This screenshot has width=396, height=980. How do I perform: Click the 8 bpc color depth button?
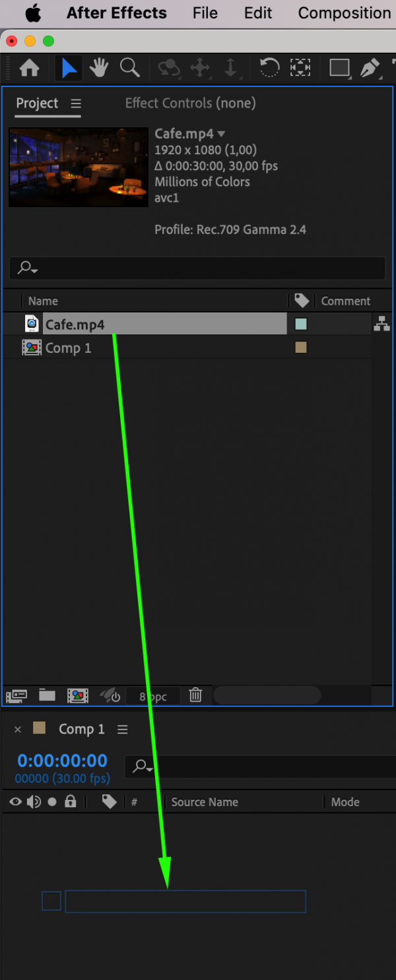click(153, 696)
